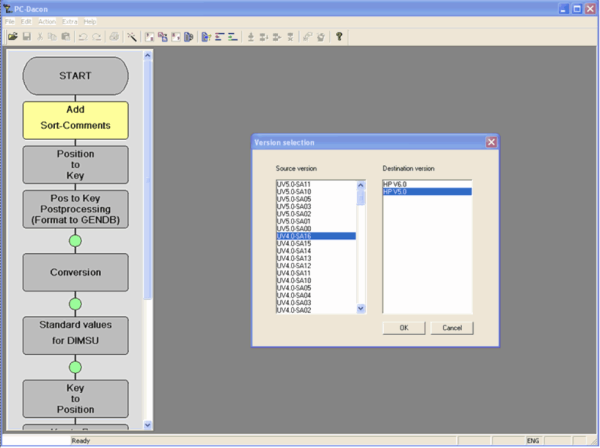Select source version UV4.0-SA16
This screenshot has height=448, width=600.
click(x=316, y=236)
